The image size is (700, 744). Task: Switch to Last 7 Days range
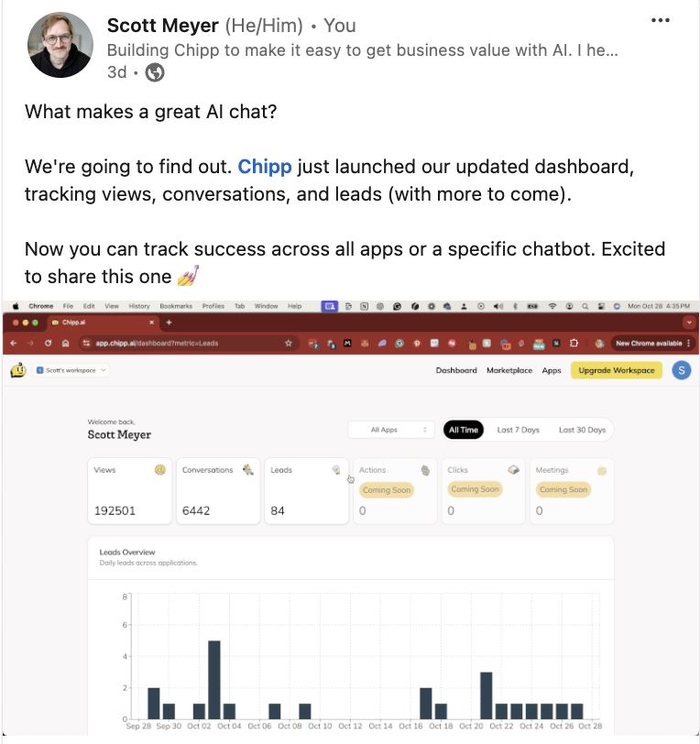(x=519, y=430)
